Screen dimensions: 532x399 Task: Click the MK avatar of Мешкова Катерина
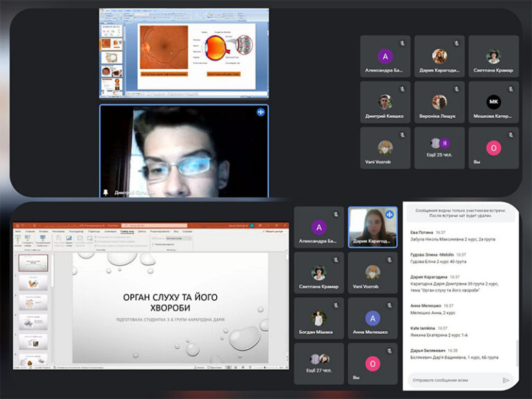coord(493,102)
